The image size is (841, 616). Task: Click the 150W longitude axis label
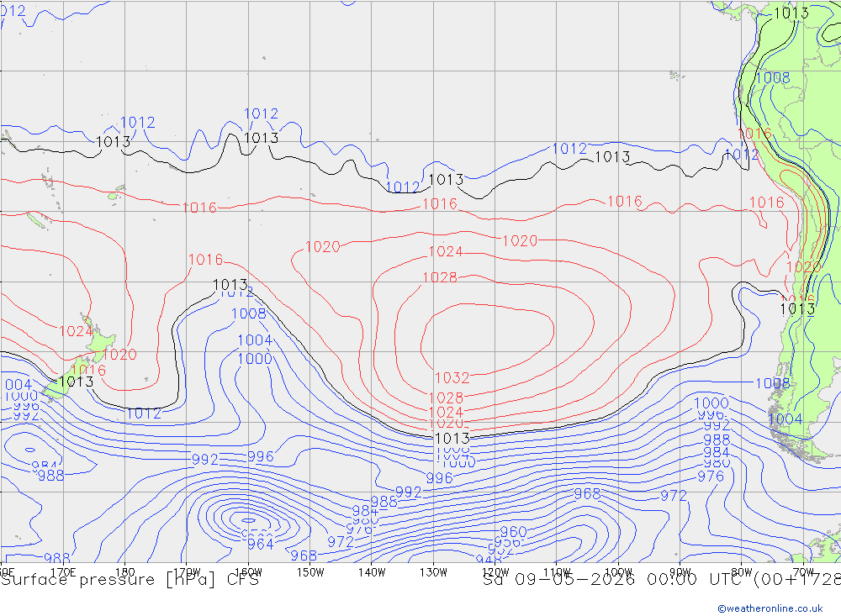(310, 572)
